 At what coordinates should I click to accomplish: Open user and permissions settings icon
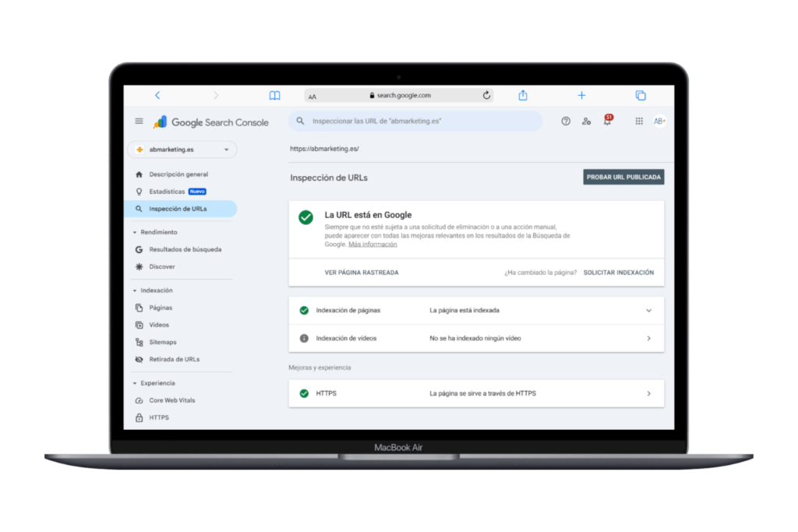586,121
